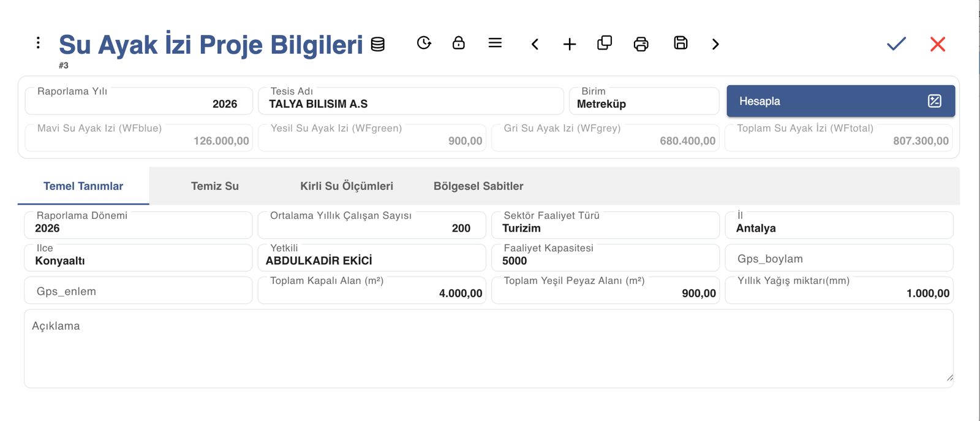Click the Toplam Yeşil Peyaz Alanı field

tap(605, 290)
